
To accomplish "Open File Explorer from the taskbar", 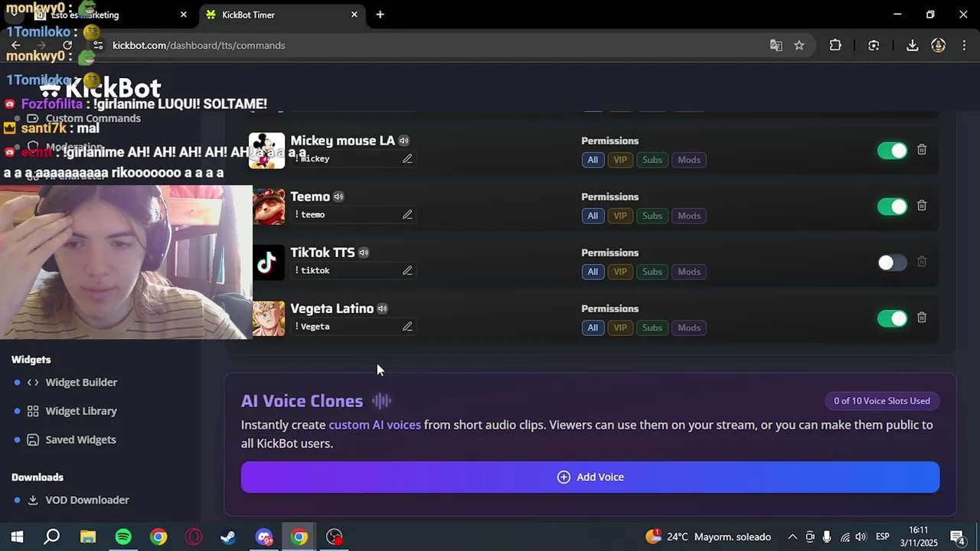I will [88, 536].
